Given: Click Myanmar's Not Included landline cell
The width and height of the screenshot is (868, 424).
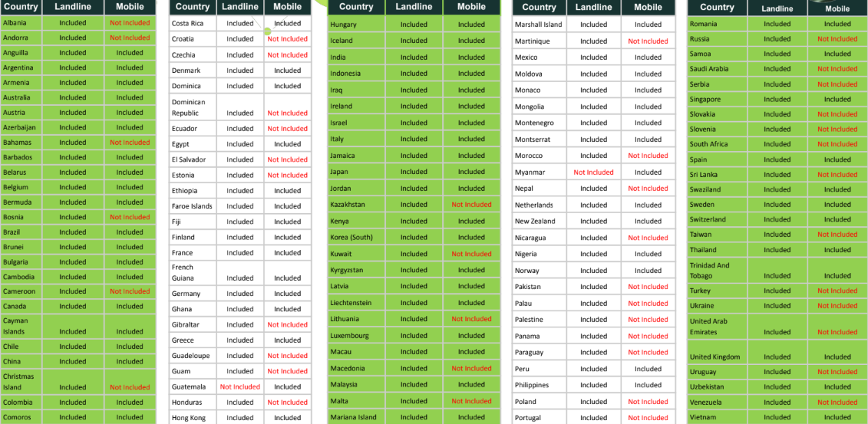Looking at the screenshot, I should click(x=593, y=173).
